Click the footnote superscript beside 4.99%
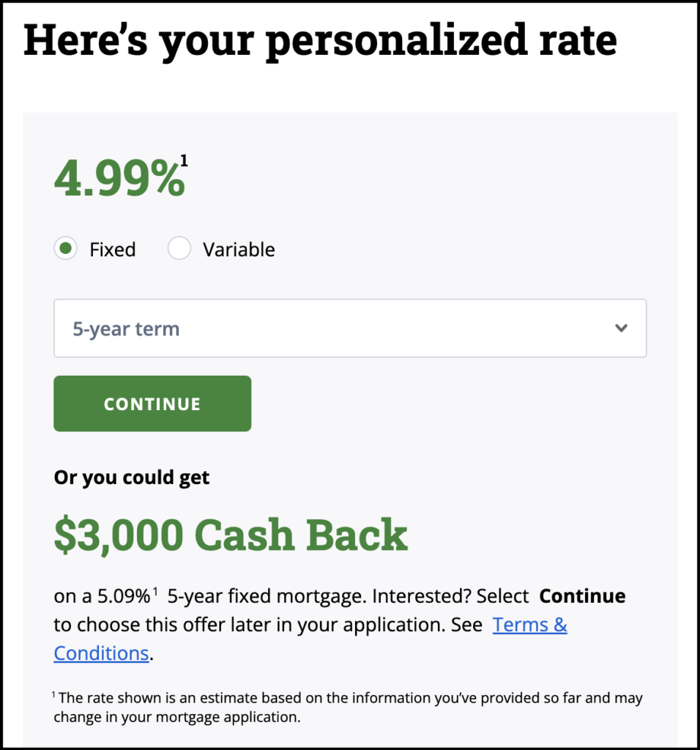 click(184, 160)
